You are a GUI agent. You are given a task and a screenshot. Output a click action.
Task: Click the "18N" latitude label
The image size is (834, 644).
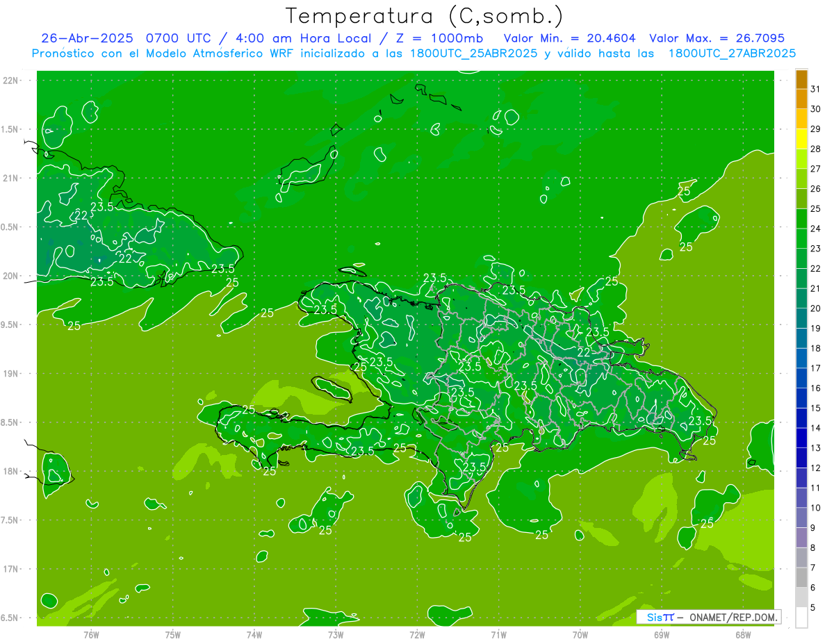click(x=12, y=471)
